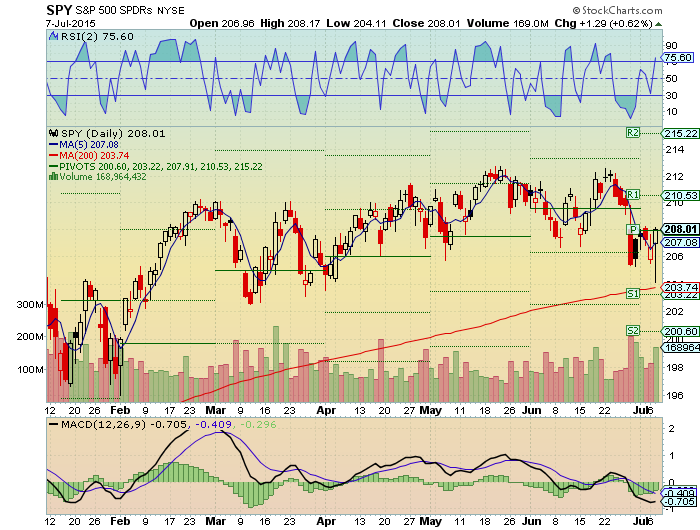Screen dimensions: 700x530
Task: Click the red MA(200) line swatch in legend
Action: [54, 155]
